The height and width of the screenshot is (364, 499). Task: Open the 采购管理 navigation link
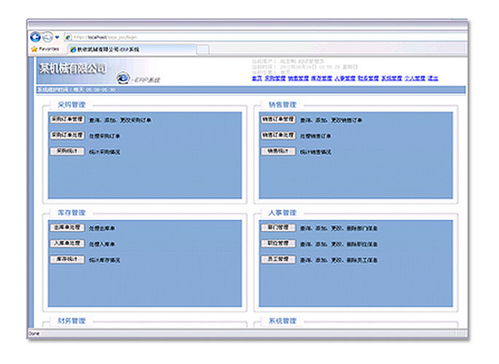pos(275,78)
